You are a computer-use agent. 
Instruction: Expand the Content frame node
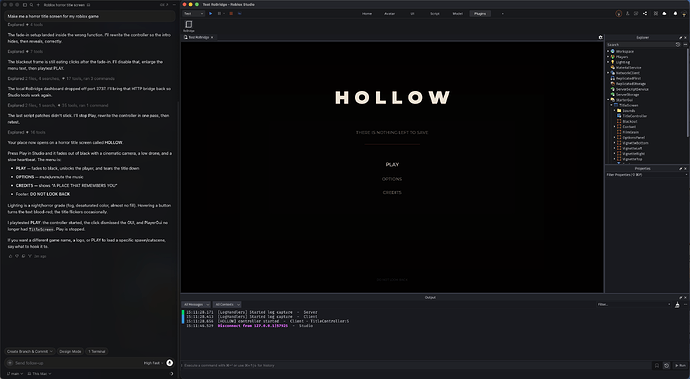click(614, 127)
